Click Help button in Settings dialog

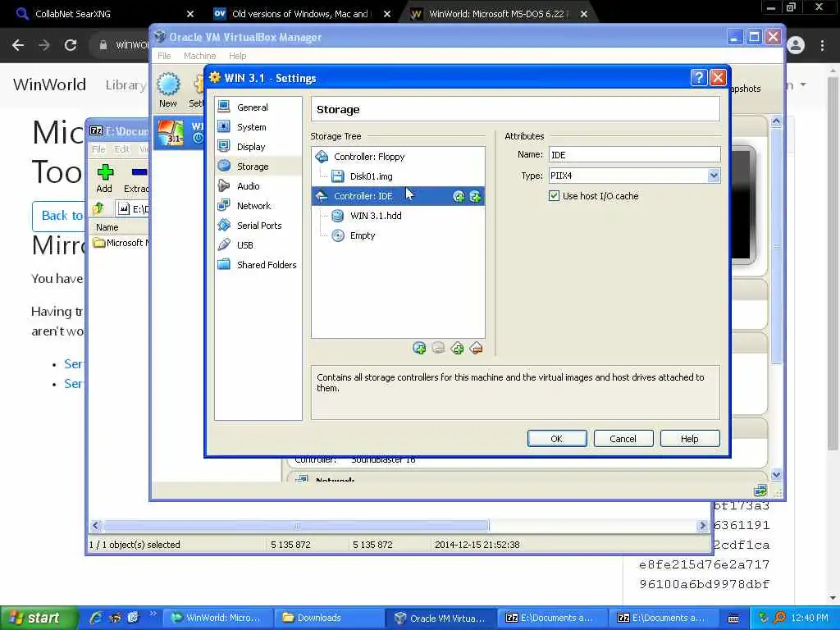pyautogui.click(x=689, y=439)
